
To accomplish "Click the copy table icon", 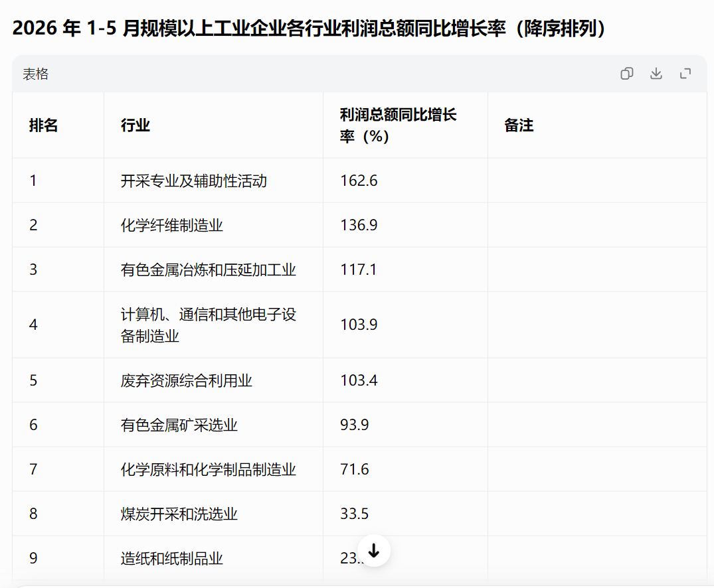I will 626,74.
